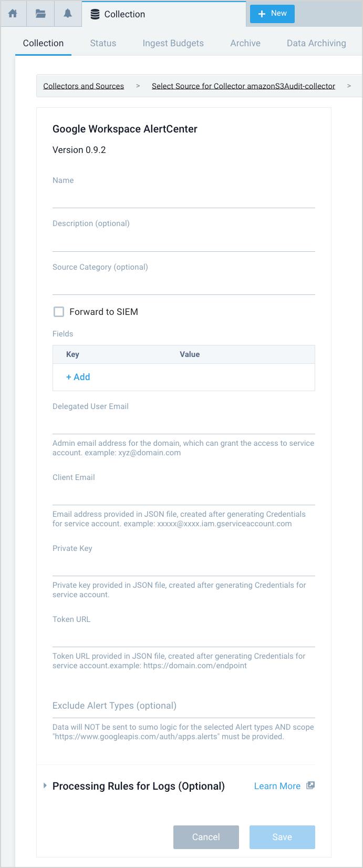363x868 pixels.
Task: Add a new field with + Add
Action: coord(78,377)
